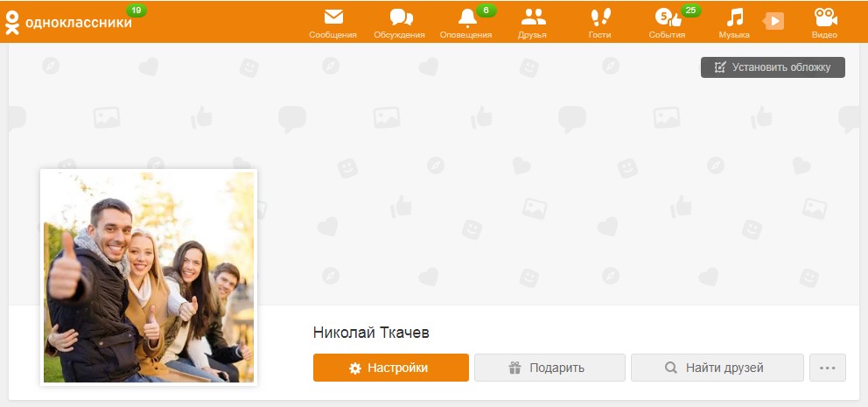Click the green 19 badge on logo

pyautogui.click(x=136, y=10)
